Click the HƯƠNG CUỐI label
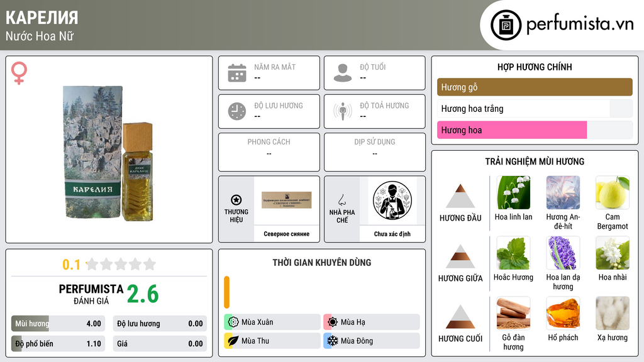 click(x=460, y=339)
